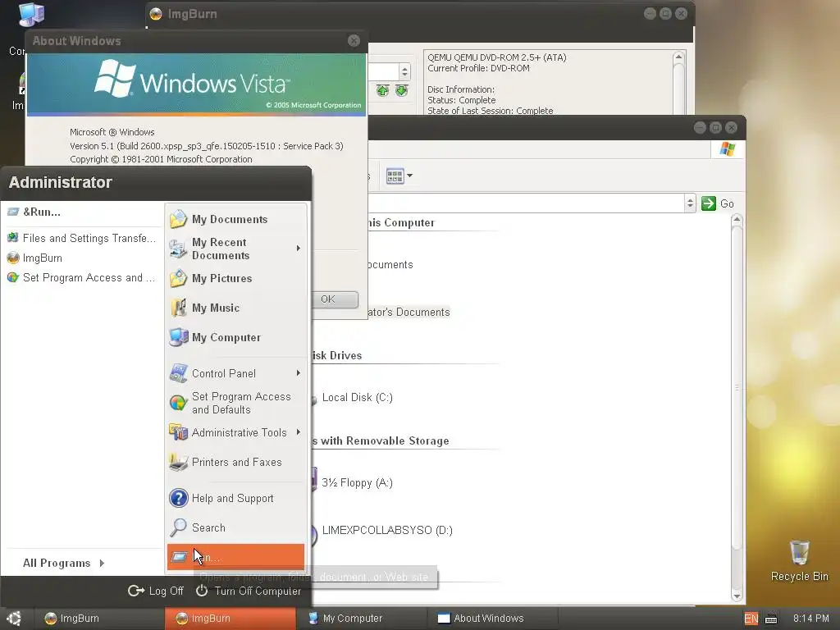
Task: Switch to My Computer taskbar button
Action: tap(362, 619)
